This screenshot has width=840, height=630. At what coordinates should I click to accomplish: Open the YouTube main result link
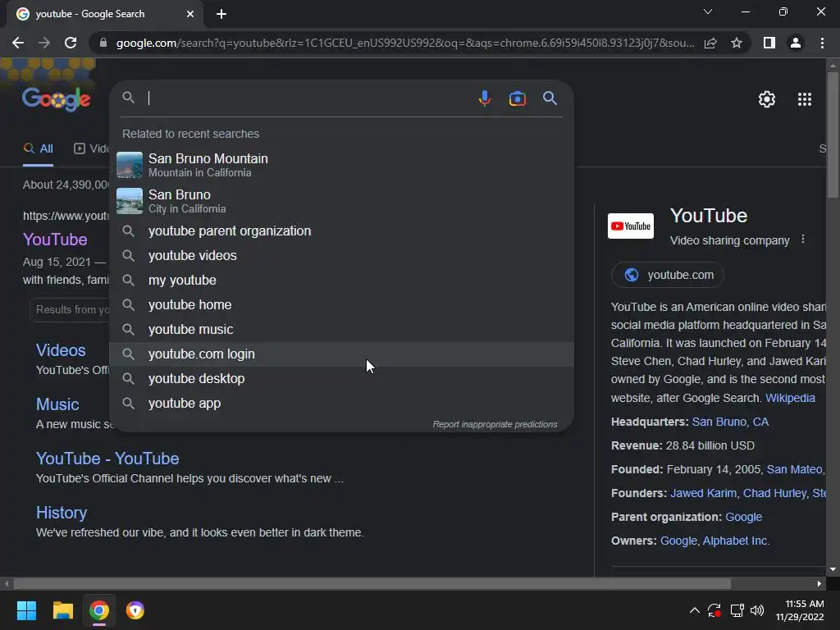click(x=55, y=239)
